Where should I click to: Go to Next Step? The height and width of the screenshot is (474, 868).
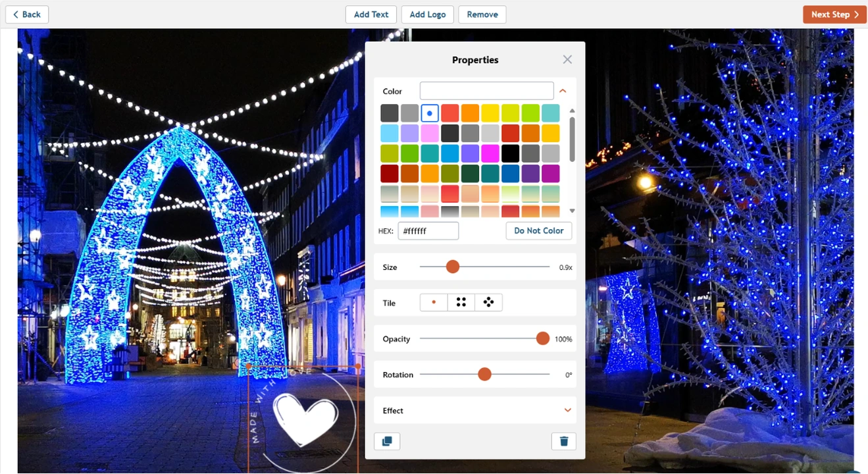tap(834, 14)
